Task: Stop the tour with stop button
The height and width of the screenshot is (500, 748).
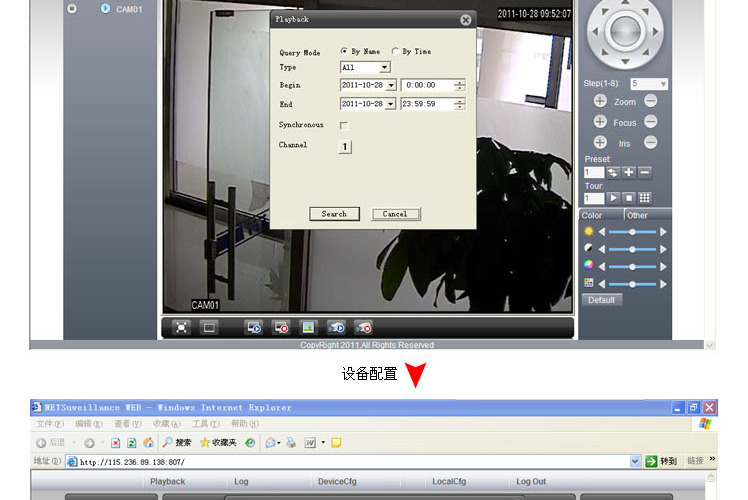Action: point(629,198)
